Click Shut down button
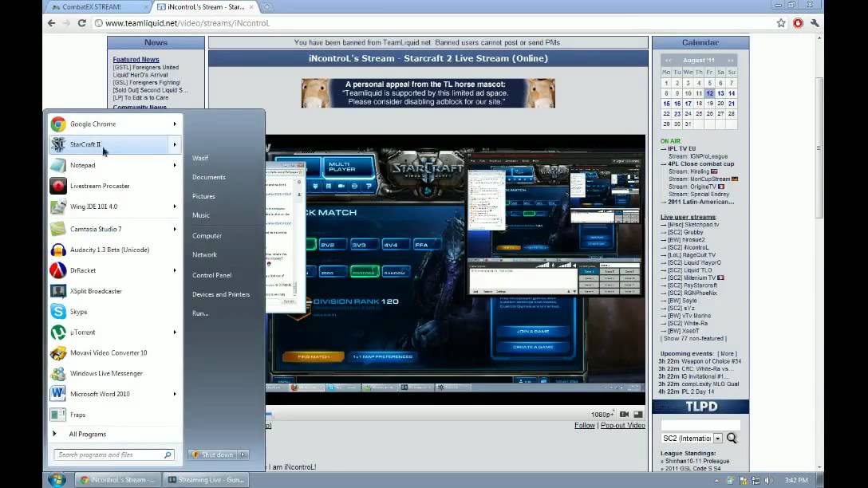Screen dimensions: 868x488 [x=212, y=455]
